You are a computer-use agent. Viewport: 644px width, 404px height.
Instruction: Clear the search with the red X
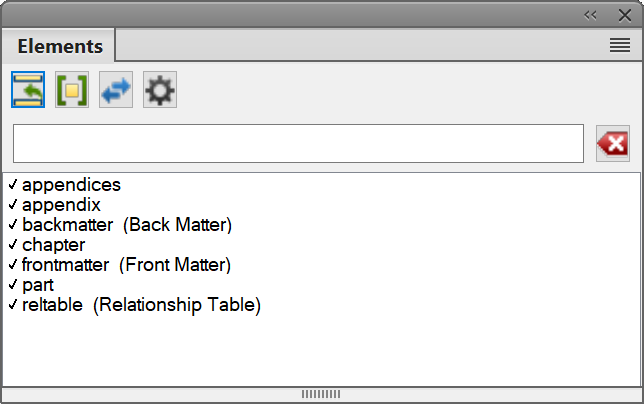pos(612,144)
